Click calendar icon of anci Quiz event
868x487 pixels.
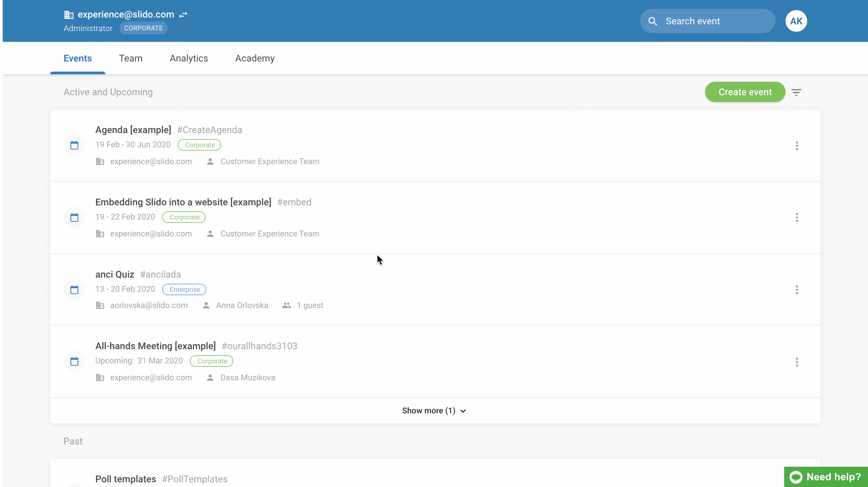click(x=74, y=290)
